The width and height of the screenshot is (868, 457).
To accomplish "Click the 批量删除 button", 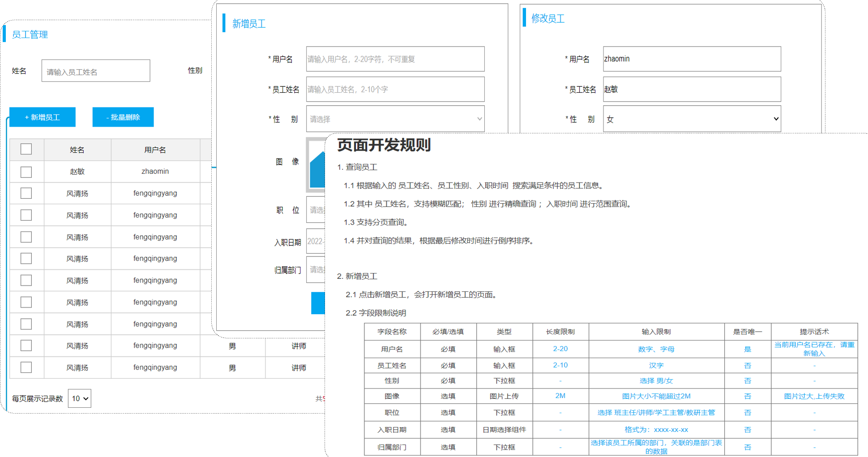I will (x=123, y=117).
